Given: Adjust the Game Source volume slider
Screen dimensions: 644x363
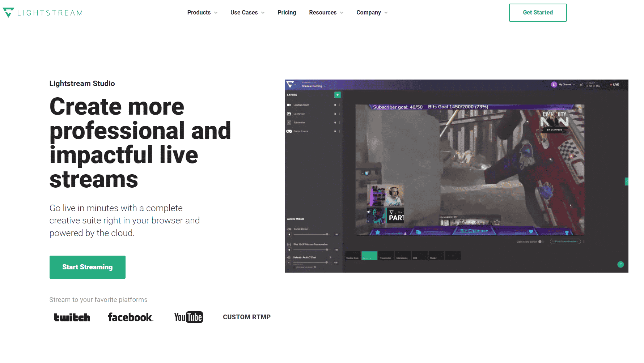Looking at the screenshot, I should pyautogui.click(x=312, y=234).
